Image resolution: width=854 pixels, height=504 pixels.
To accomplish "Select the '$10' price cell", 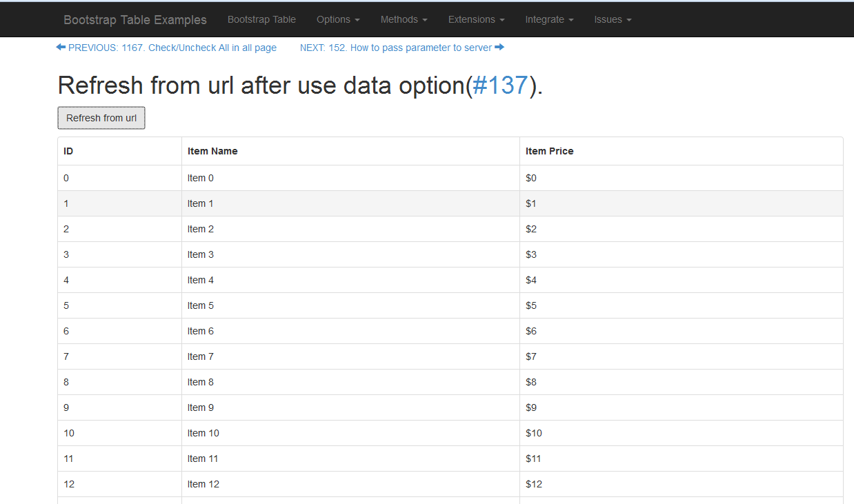I will coord(682,433).
